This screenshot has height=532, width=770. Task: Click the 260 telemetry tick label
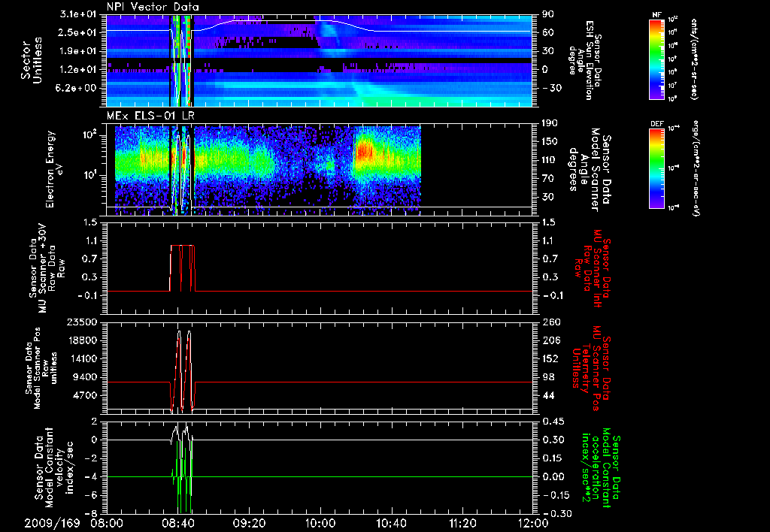click(x=550, y=322)
